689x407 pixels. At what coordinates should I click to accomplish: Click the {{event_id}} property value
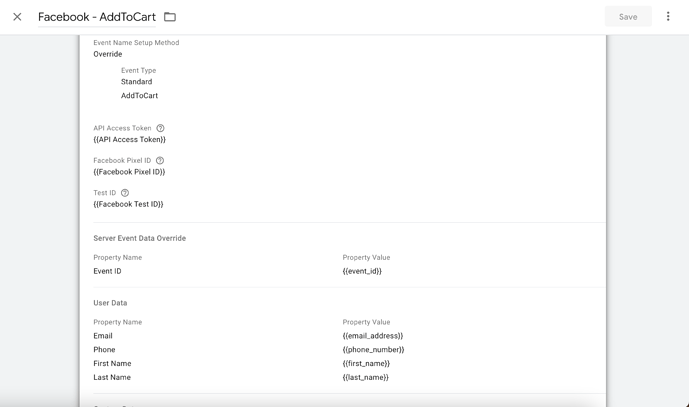coord(362,271)
